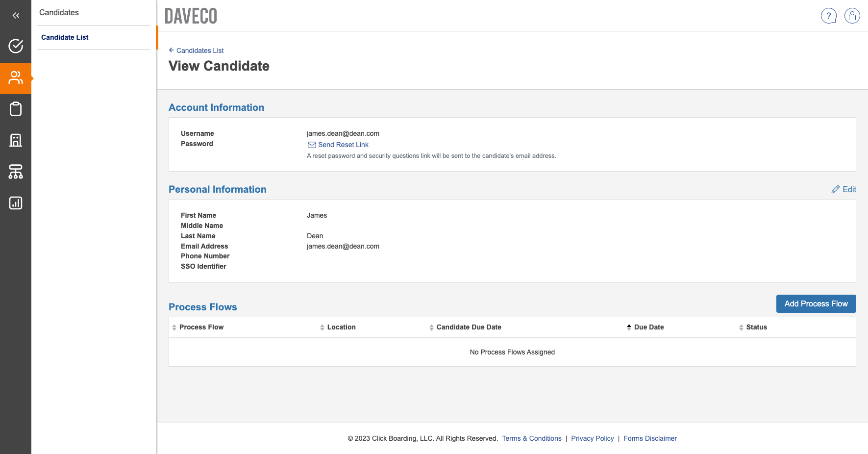The height and width of the screenshot is (454, 868).
Task: Open the user account lock icon
Action: pyautogui.click(x=852, y=16)
